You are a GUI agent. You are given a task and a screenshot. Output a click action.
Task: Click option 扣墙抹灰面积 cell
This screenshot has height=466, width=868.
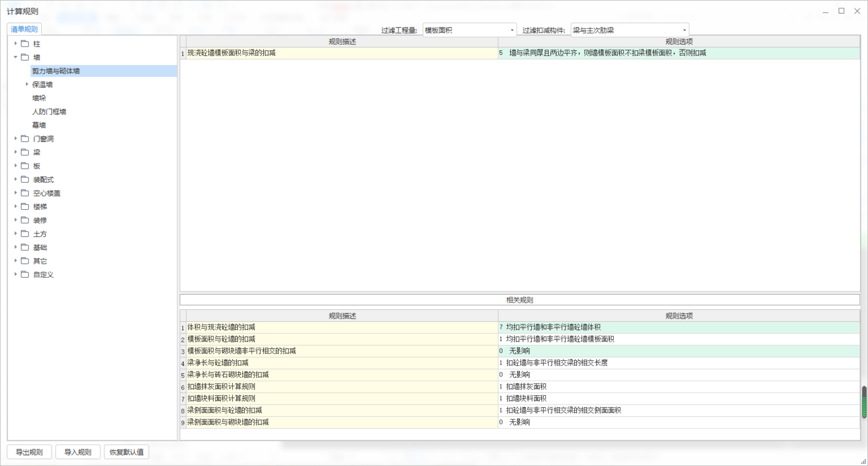[679, 386]
